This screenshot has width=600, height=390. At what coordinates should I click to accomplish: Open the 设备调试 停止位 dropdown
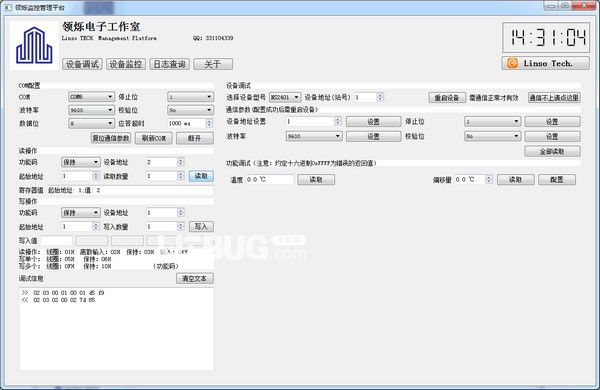click(492, 122)
